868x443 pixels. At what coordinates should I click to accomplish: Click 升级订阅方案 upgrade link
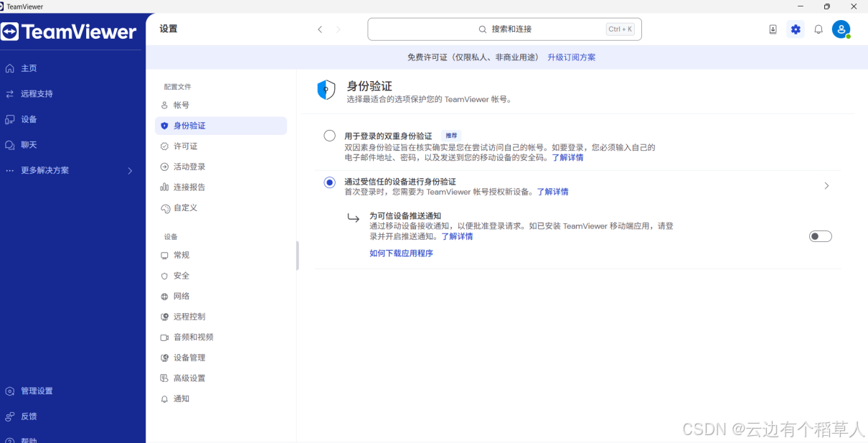571,57
